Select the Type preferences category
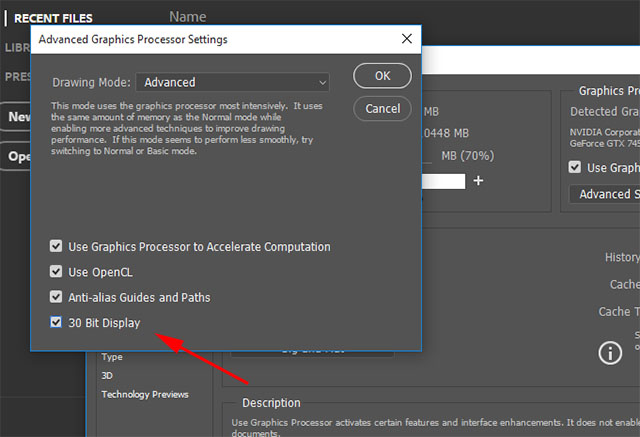This screenshot has width=640, height=437. 112,357
